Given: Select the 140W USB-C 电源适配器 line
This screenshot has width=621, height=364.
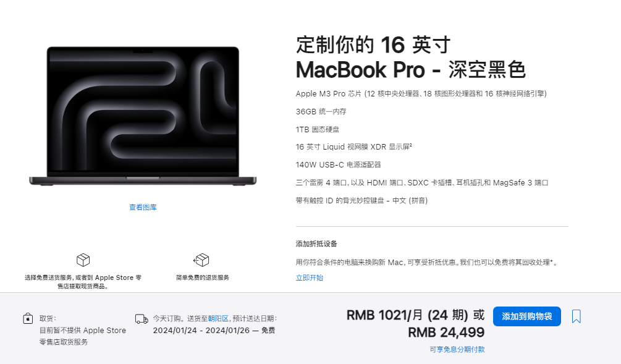Looking at the screenshot, I should point(338,165).
